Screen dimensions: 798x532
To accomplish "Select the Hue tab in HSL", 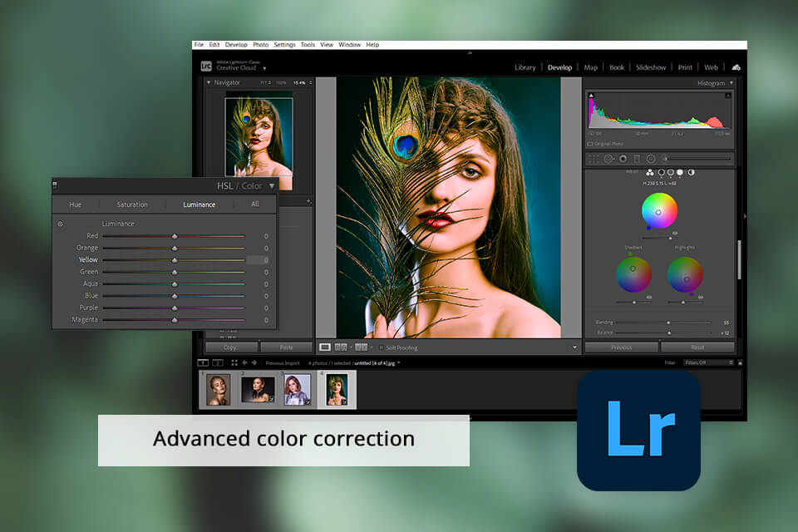I will point(76,204).
